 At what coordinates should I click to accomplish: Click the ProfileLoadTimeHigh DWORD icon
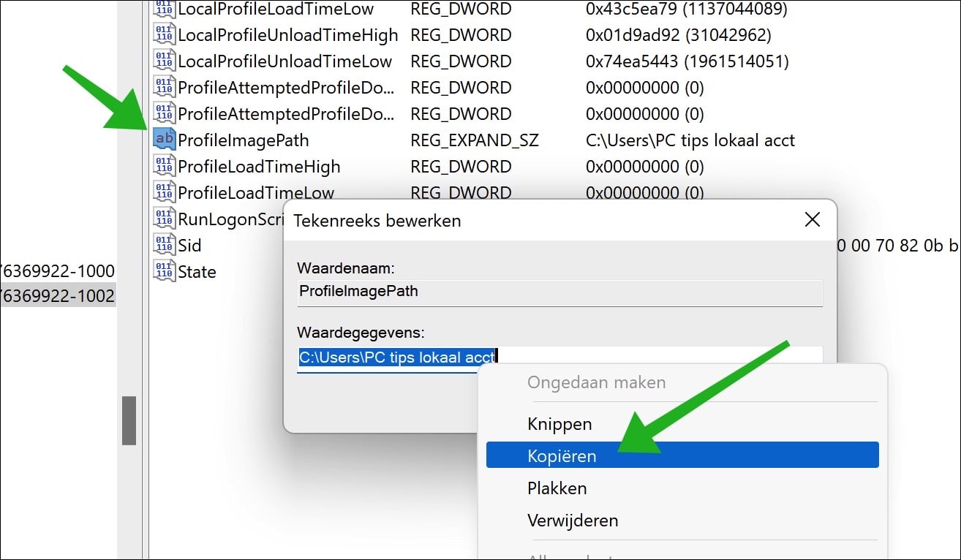(x=164, y=166)
